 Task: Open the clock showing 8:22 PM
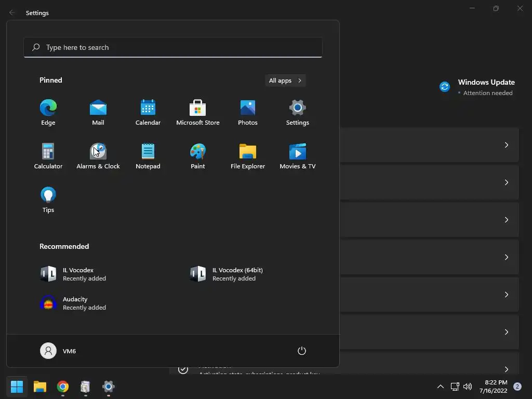pos(494,387)
